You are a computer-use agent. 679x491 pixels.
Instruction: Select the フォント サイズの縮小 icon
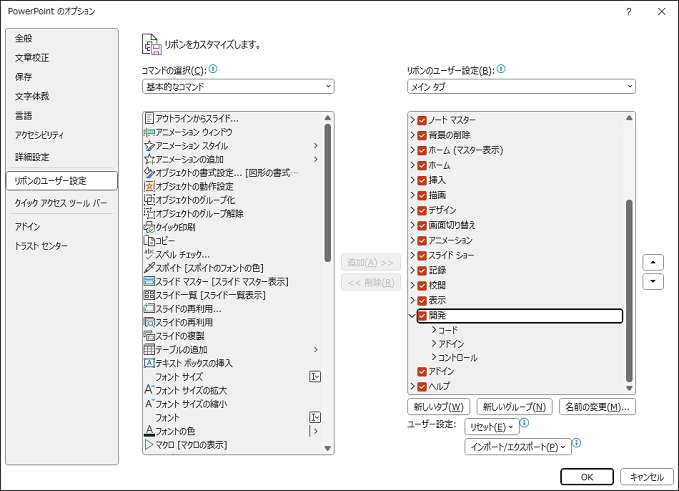[x=149, y=404]
